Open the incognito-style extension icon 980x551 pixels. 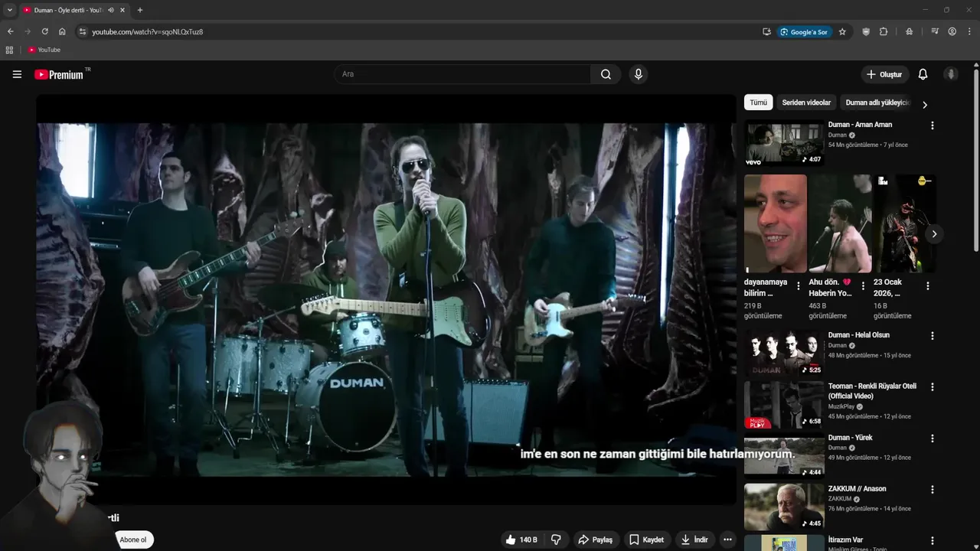pos(909,31)
